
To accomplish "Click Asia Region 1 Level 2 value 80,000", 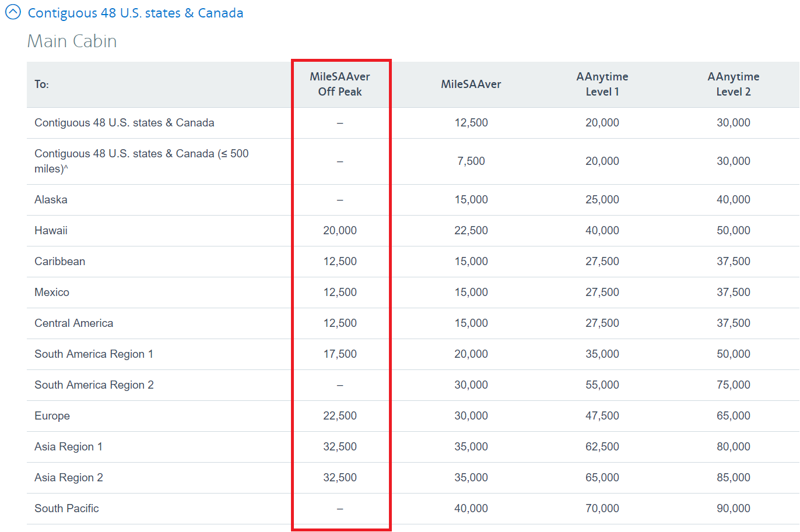I will 734,447.
